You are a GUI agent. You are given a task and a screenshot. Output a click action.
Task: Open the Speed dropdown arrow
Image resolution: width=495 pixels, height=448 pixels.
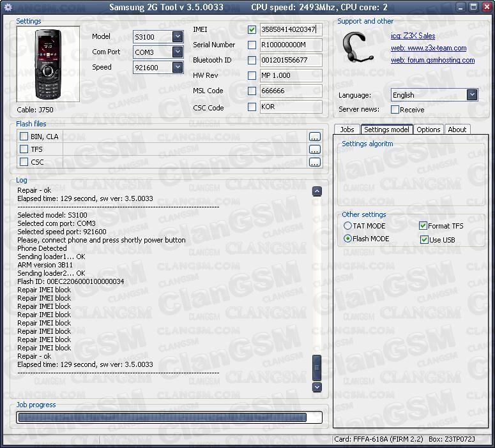pos(178,67)
